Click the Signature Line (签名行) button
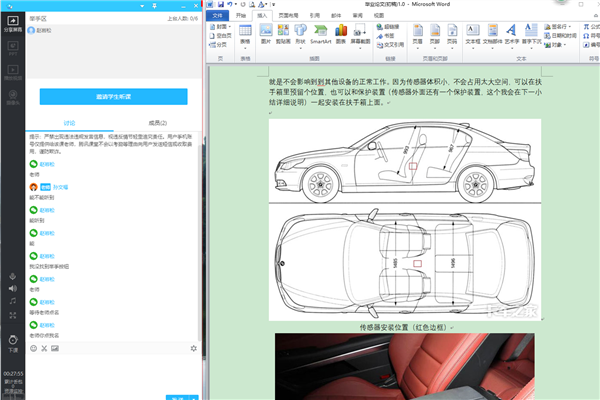Viewport: 600px width, 400px height. tap(558, 26)
